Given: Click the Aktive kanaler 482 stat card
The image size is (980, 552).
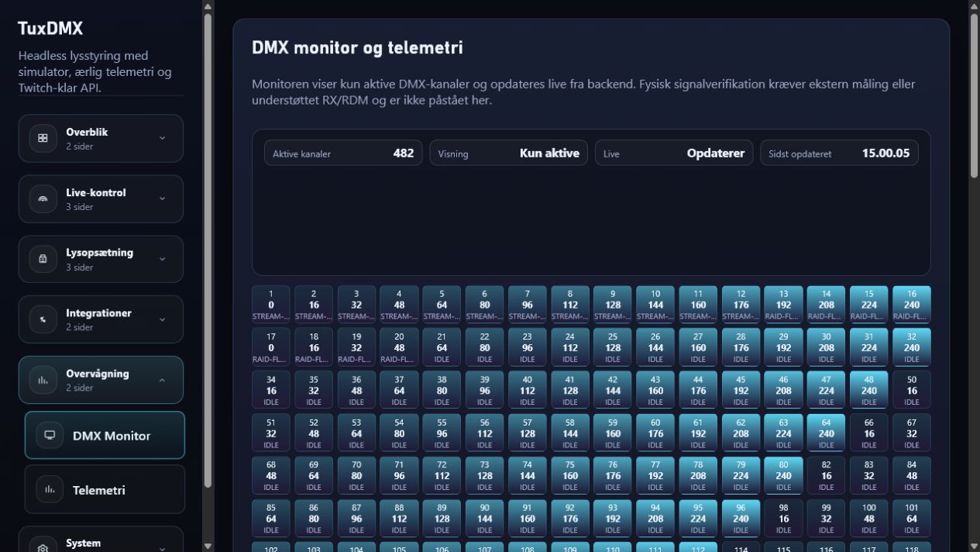Looking at the screenshot, I should (343, 153).
